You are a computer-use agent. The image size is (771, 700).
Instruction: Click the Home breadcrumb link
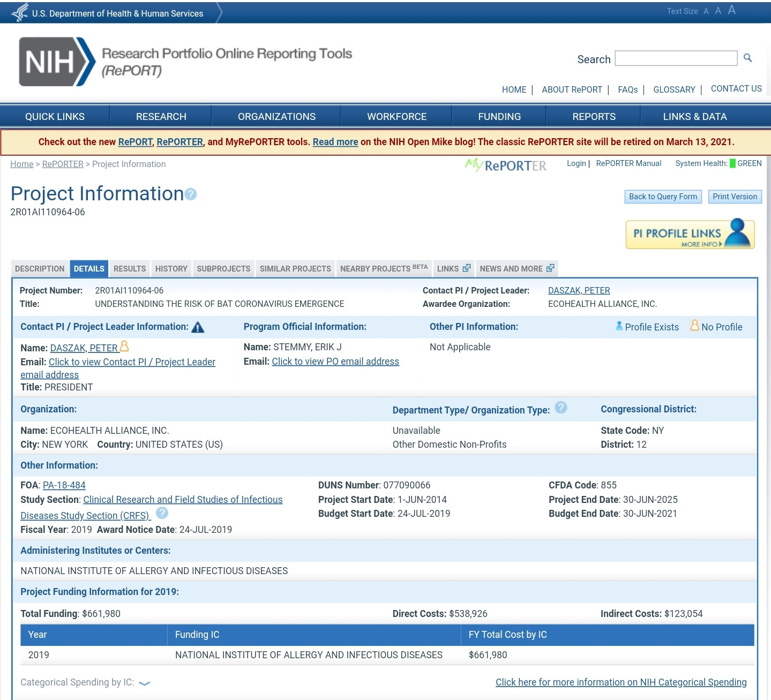coord(21,164)
